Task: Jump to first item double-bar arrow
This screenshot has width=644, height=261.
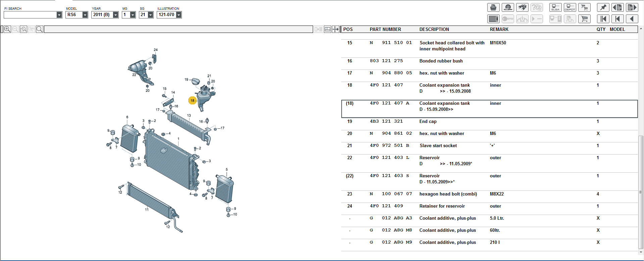Action: 603,19
